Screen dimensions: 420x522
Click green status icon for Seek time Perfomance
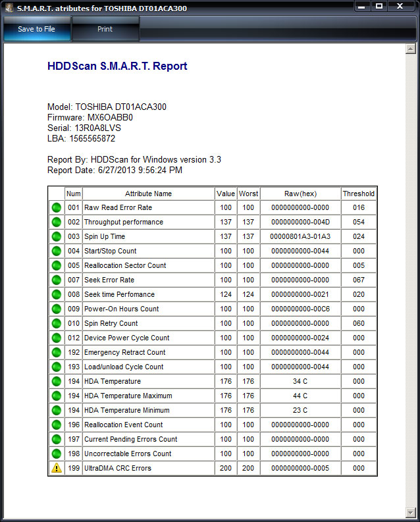pyautogui.click(x=57, y=295)
